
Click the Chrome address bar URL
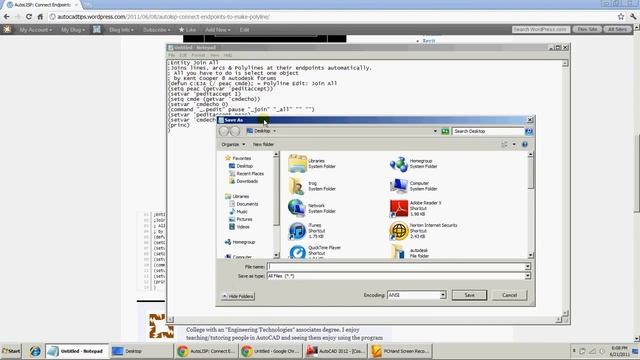163,17
